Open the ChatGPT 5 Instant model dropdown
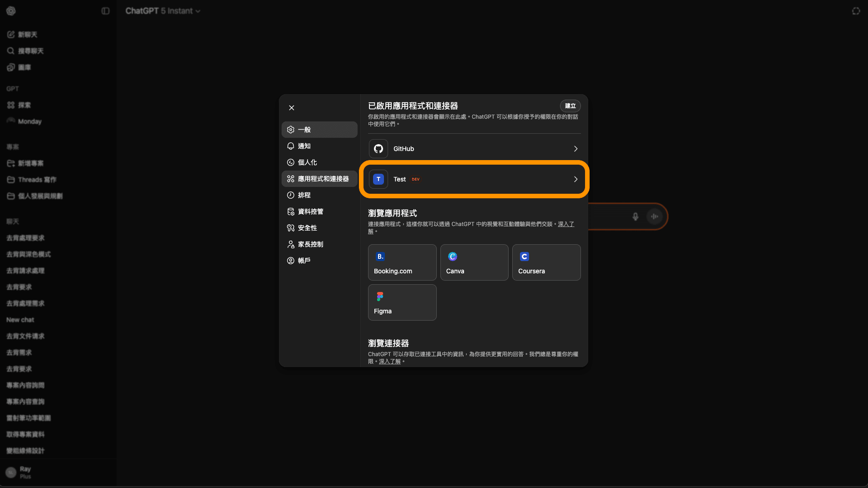 [x=162, y=10]
